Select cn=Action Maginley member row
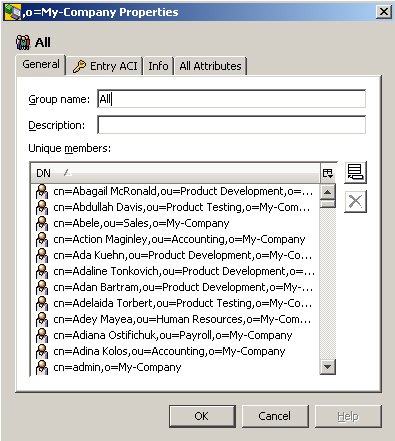Image resolution: width=395 pixels, height=441 pixels. click(x=175, y=239)
